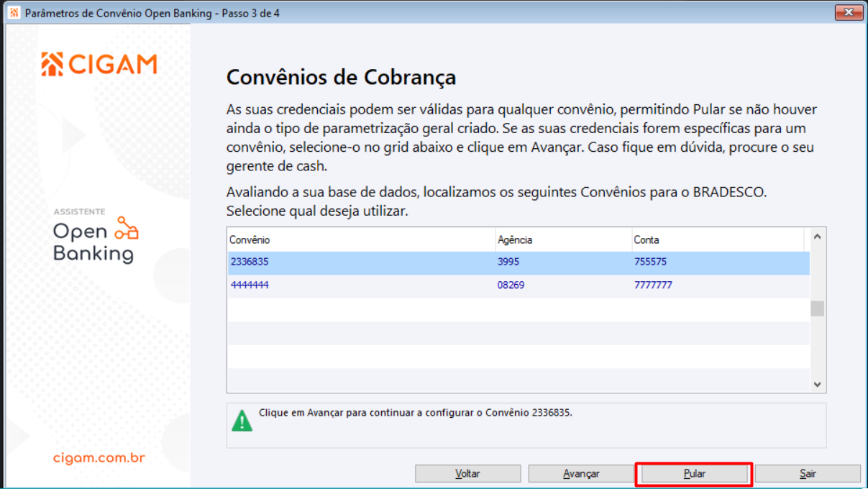Click the Agência column header

click(563, 240)
